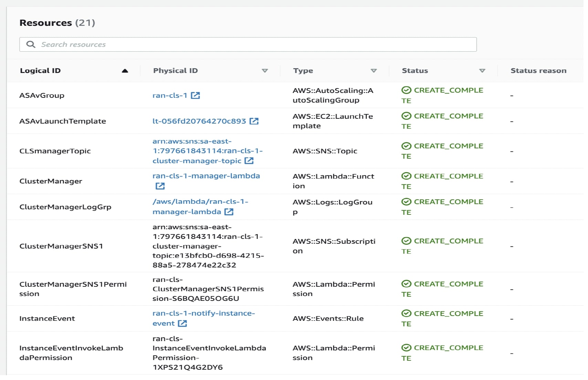Focus the Search resources input field
The width and height of the screenshot is (588, 380).
[x=248, y=44]
